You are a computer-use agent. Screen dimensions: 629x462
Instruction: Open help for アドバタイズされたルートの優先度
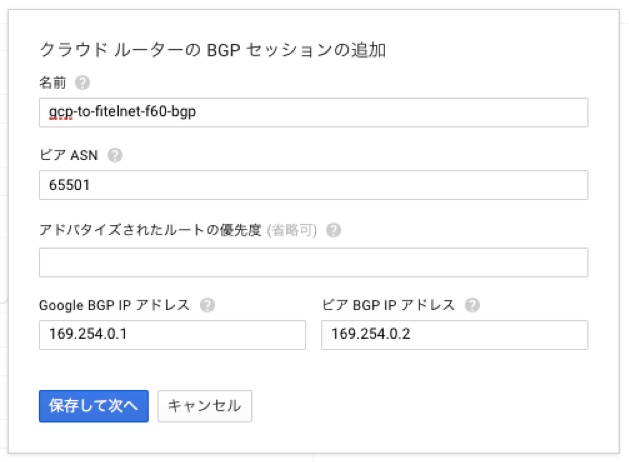click(333, 230)
